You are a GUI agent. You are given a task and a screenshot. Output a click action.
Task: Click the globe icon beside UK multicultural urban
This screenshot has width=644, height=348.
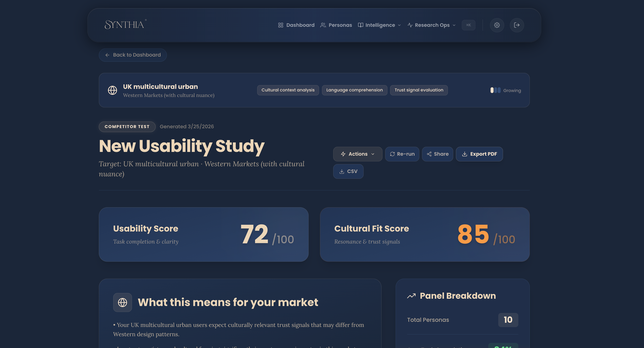click(x=112, y=90)
